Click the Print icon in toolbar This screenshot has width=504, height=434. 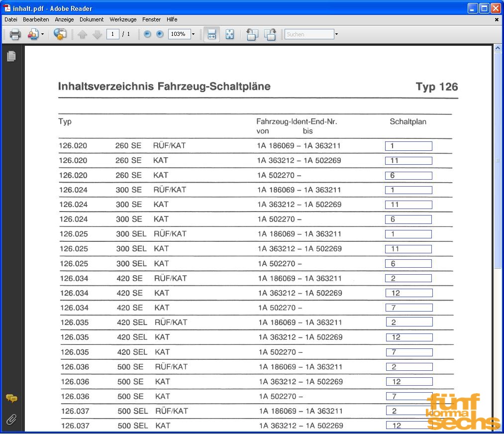pos(15,34)
